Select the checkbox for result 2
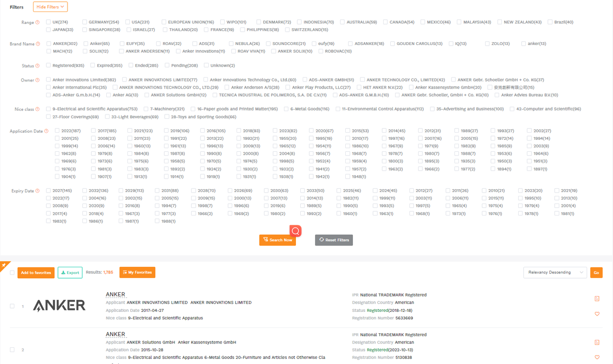Viewport: 613px width, 364px height. click(12, 350)
